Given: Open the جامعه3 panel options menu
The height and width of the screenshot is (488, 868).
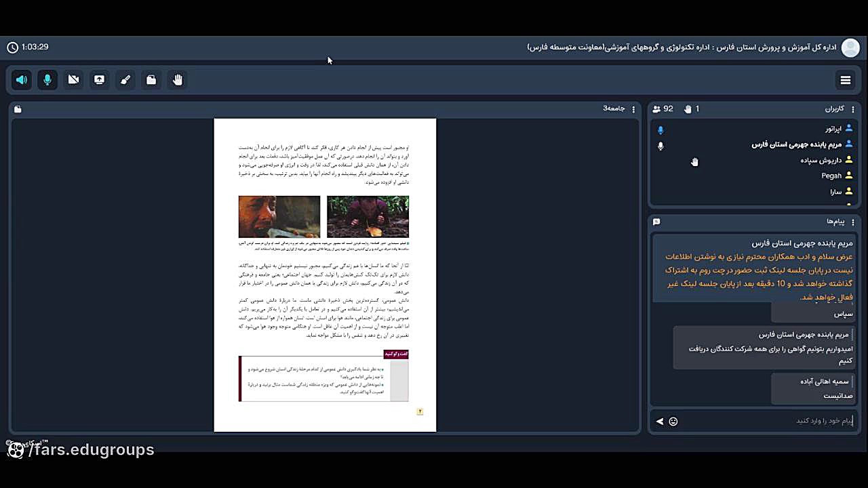Looking at the screenshot, I should (633, 109).
